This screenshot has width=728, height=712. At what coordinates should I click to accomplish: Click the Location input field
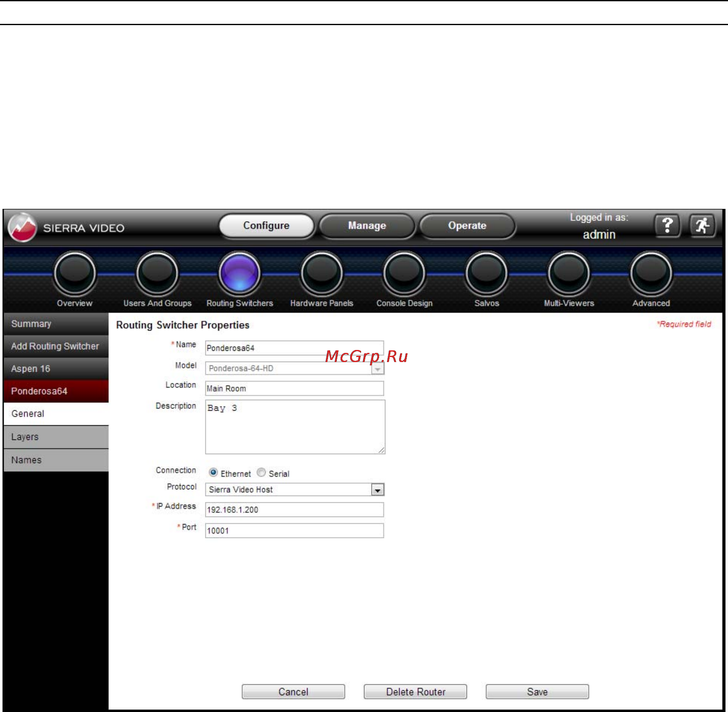(295, 388)
